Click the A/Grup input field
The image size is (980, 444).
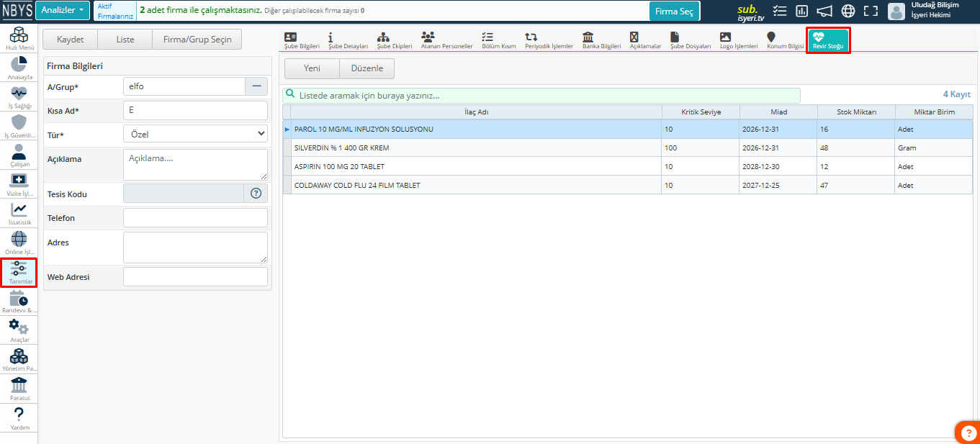click(x=184, y=86)
